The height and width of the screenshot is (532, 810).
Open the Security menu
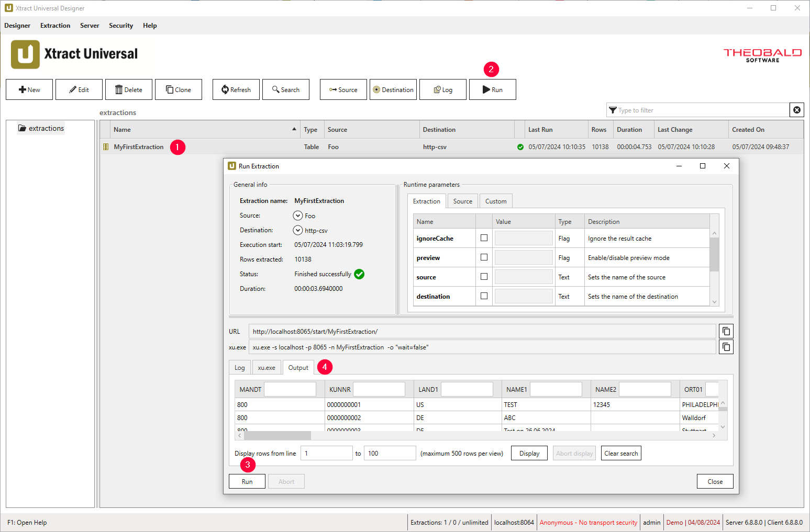click(x=121, y=26)
